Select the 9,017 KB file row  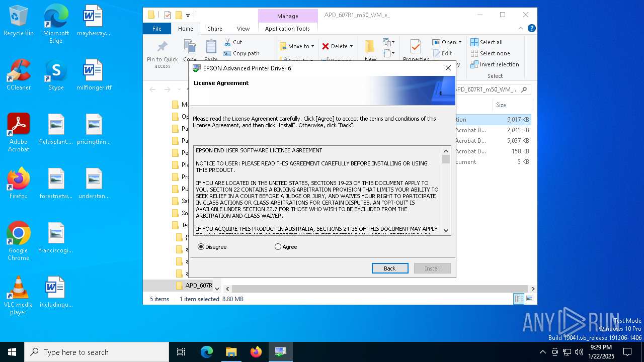tap(493, 120)
